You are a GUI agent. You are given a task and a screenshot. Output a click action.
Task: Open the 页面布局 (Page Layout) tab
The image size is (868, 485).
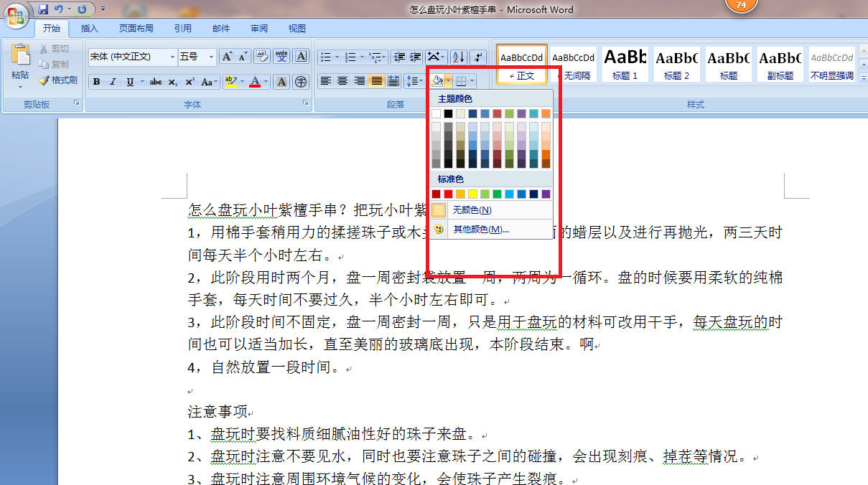point(136,29)
